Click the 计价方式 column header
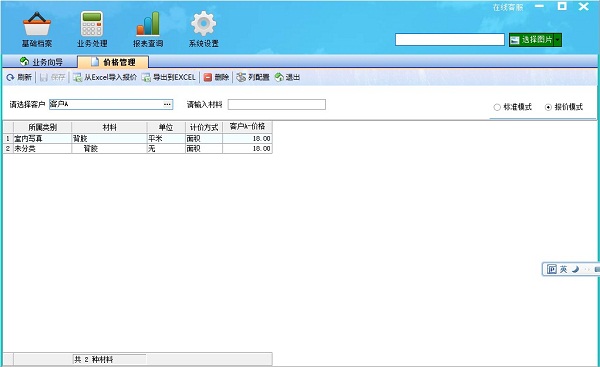 coord(204,127)
